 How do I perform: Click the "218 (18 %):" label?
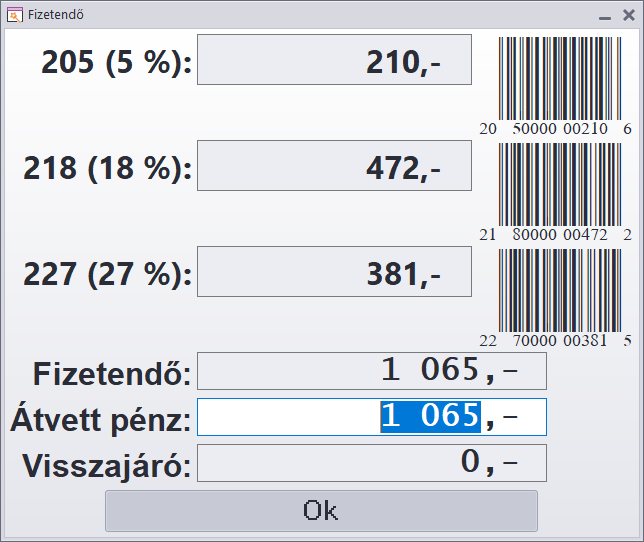pos(108,168)
